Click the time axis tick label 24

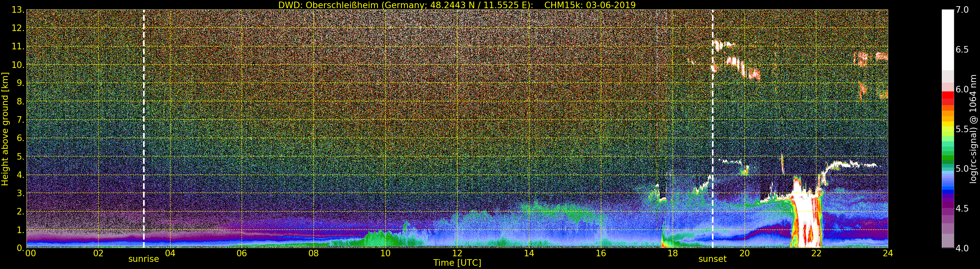[x=888, y=253]
